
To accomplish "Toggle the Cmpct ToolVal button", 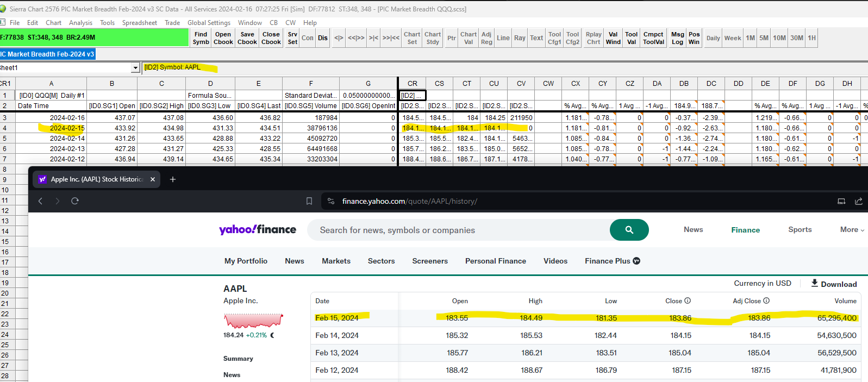I will [x=653, y=38].
